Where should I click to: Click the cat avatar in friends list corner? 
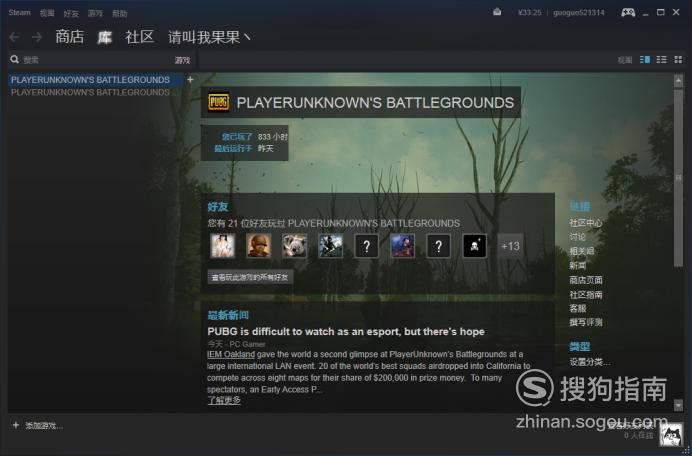click(670, 433)
